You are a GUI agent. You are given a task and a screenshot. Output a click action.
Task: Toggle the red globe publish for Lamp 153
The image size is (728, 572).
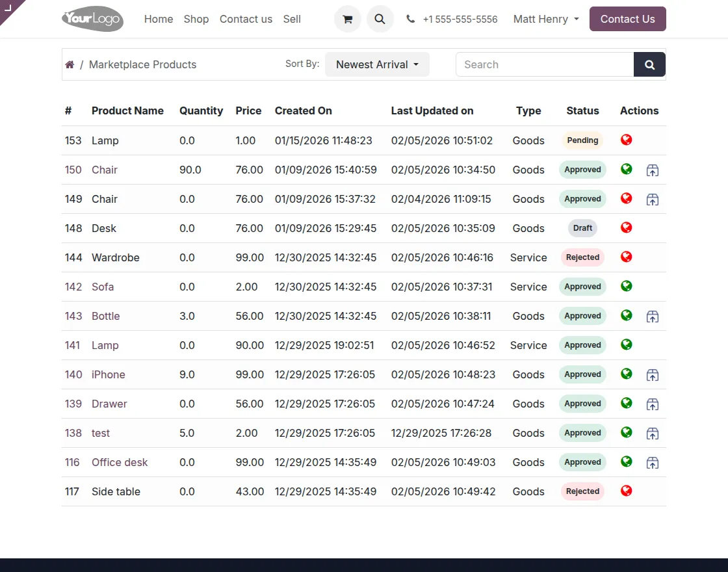tap(627, 140)
